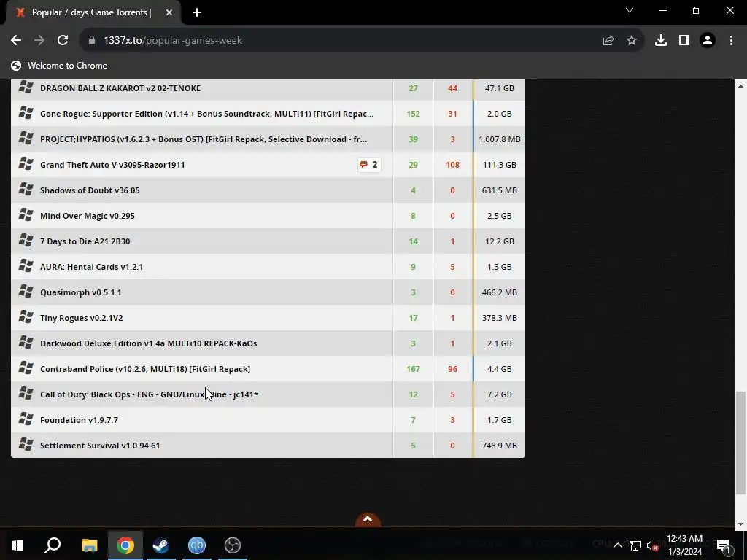This screenshot has width=747, height=560.
Task: Click the 111.3 GB size cell
Action: coord(499,165)
